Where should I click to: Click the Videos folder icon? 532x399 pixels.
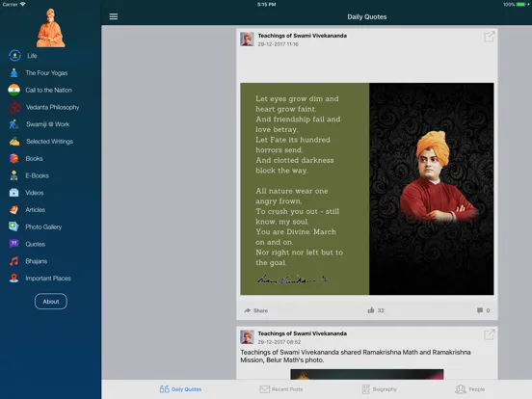(13, 193)
